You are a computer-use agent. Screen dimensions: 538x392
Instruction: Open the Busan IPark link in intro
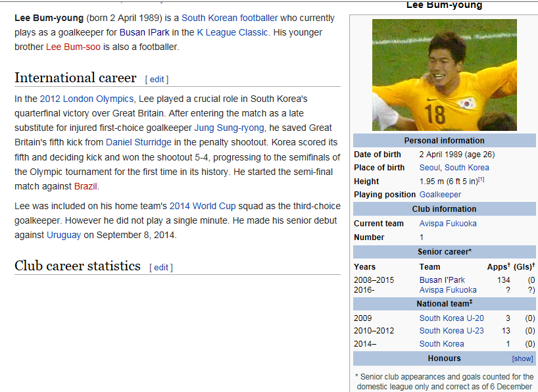(145, 32)
